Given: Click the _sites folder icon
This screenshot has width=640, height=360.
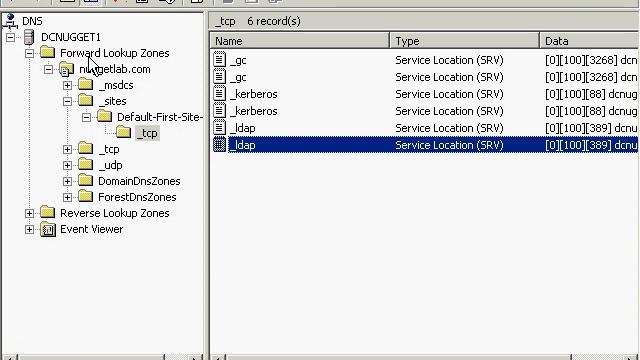Looking at the screenshot, I should (x=85, y=100).
